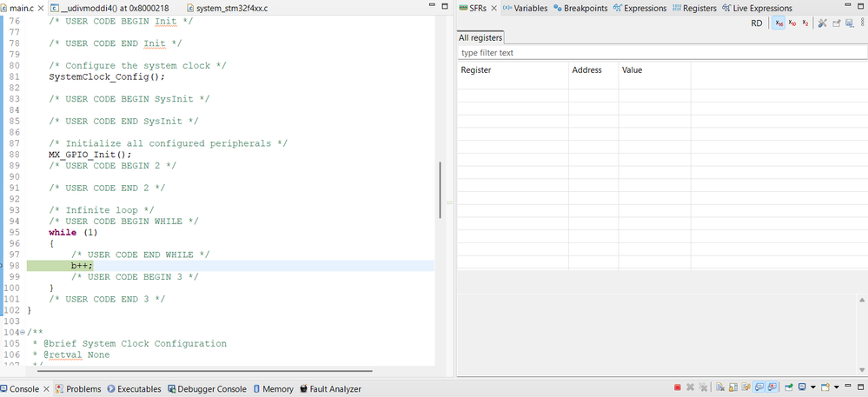Viewport: 868px width, 397px height.
Task: Click the red Terminate button in Console
Action: pyautogui.click(x=678, y=387)
